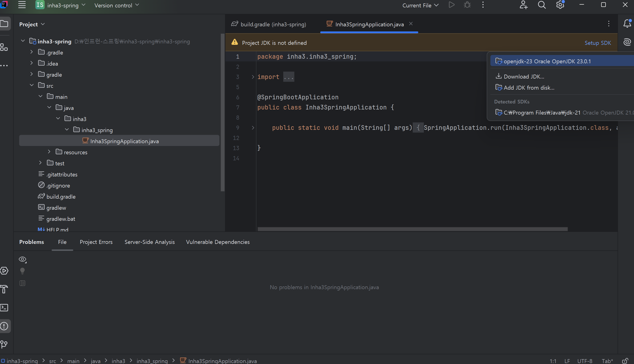This screenshot has height=364, width=634.
Task: Click 1:1 cursor position widget
Action: click(x=553, y=361)
